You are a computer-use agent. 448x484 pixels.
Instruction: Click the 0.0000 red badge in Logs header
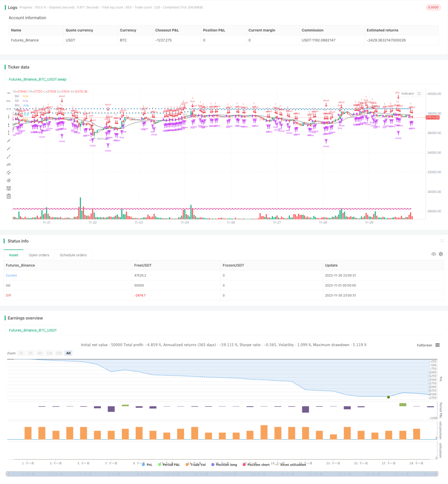click(x=433, y=7)
